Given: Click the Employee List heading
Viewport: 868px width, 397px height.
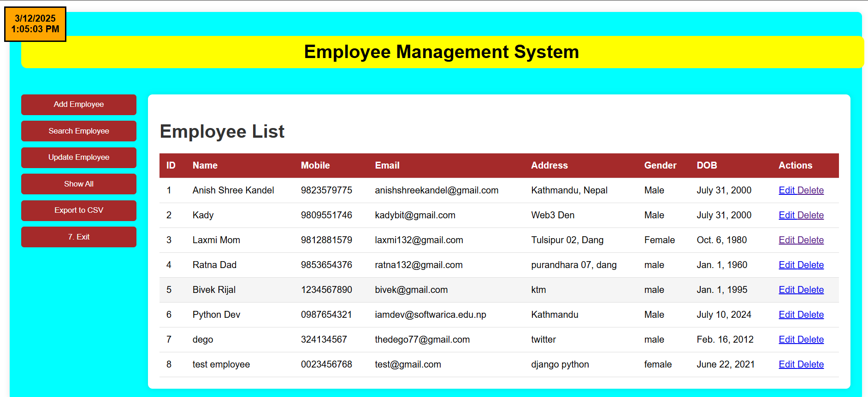Looking at the screenshot, I should pyautogui.click(x=222, y=132).
